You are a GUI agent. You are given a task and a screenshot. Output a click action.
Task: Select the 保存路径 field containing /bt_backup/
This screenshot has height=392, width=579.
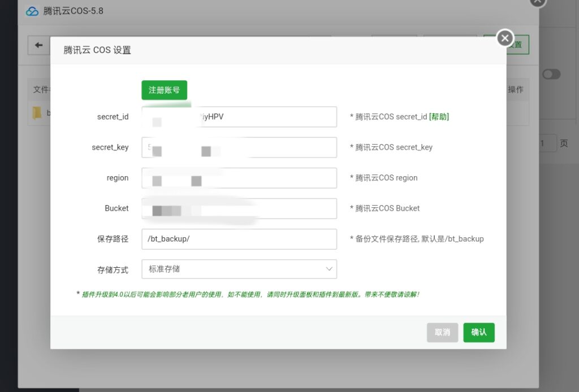239,239
